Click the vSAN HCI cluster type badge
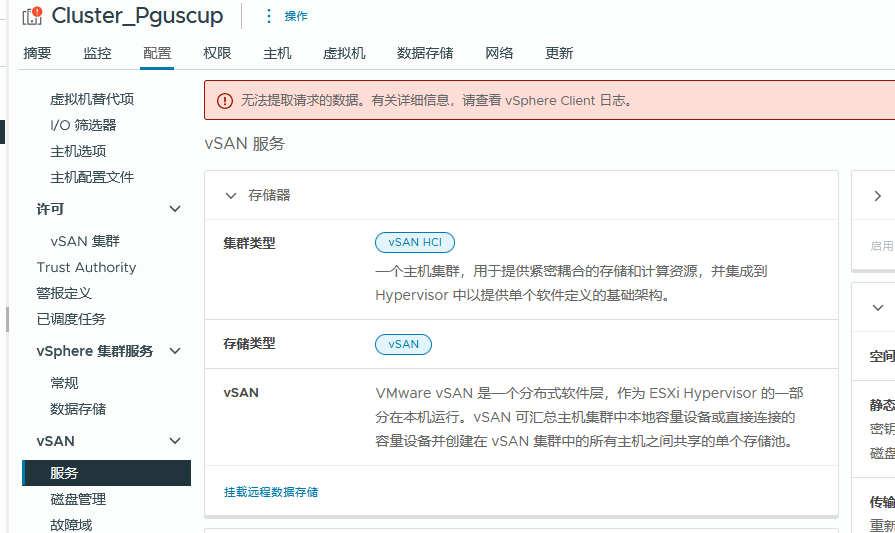The image size is (895, 533). 415,243
